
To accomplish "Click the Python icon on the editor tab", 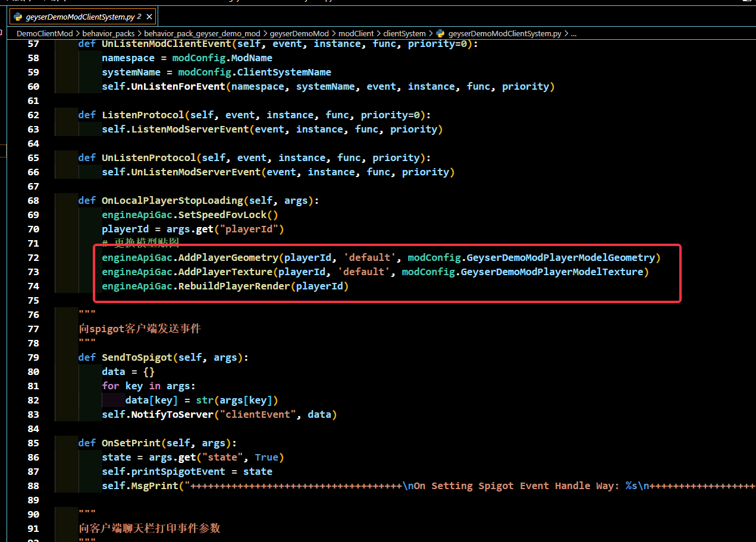I will click(x=18, y=17).
